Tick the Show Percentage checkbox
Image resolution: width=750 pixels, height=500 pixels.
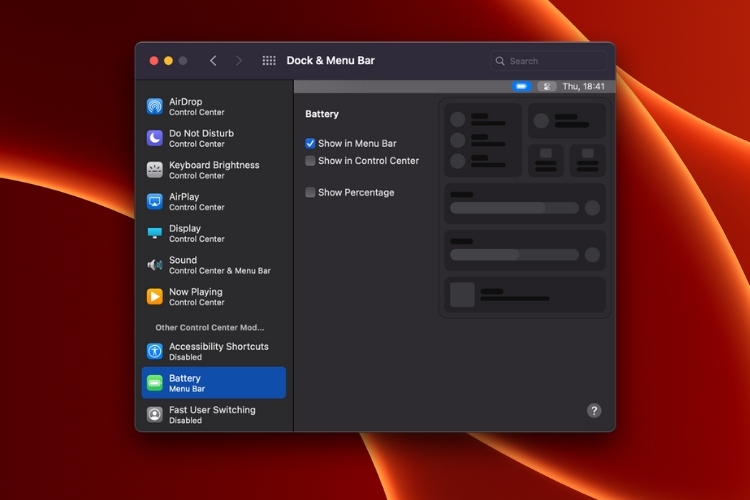[x=310, y=193]
